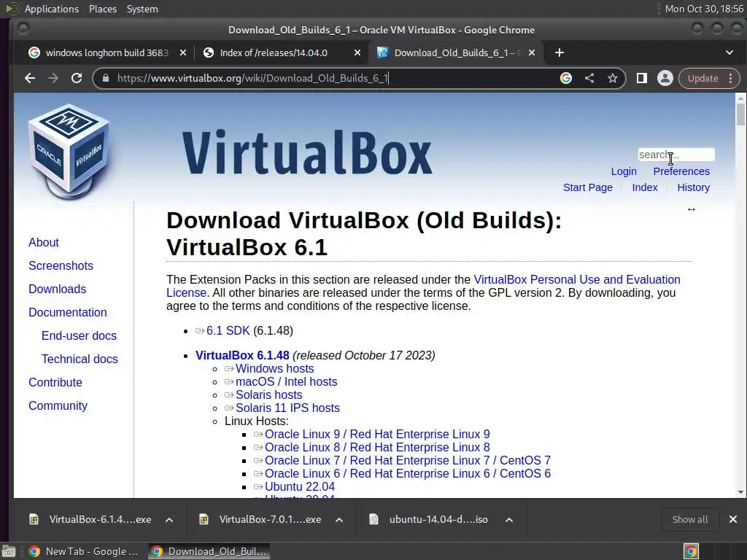Screen dimensions: 747x560
Task: Expand VirtualBox-7.0.1 exe download options
Action: pyautogui.click(x=339, y=519)
